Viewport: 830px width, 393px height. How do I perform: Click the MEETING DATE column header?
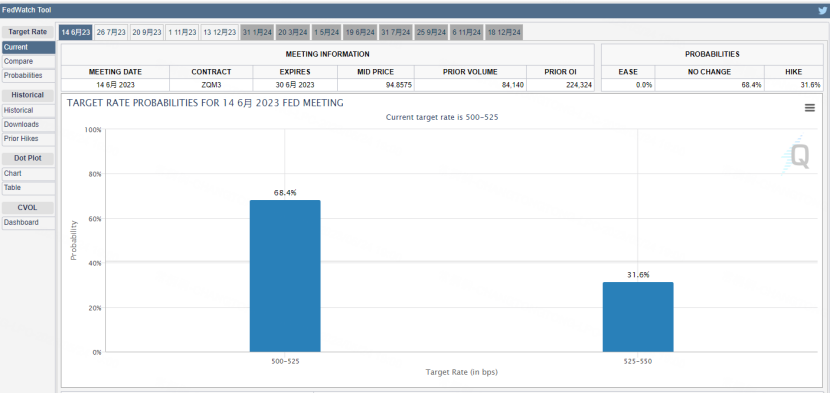[x=115, y=72]
